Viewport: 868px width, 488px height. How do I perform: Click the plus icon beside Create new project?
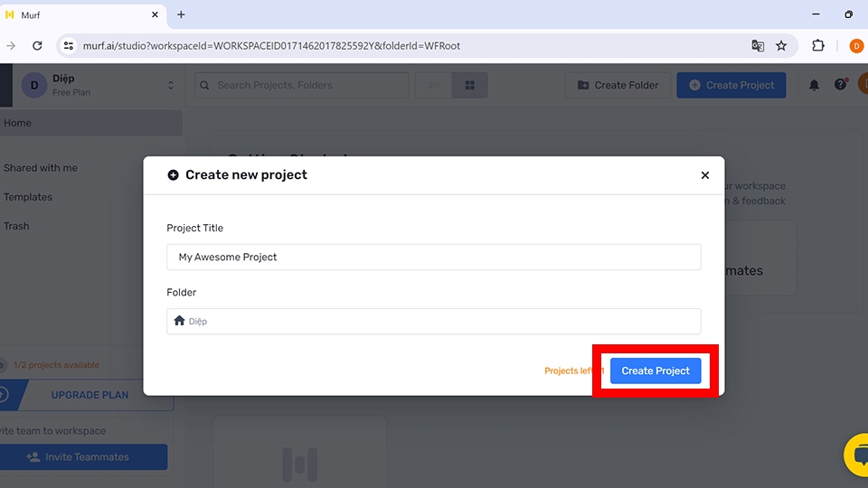(174, 174)
